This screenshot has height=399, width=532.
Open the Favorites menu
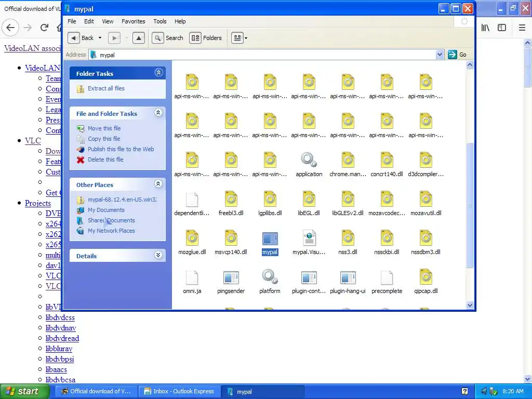(134, 21)
